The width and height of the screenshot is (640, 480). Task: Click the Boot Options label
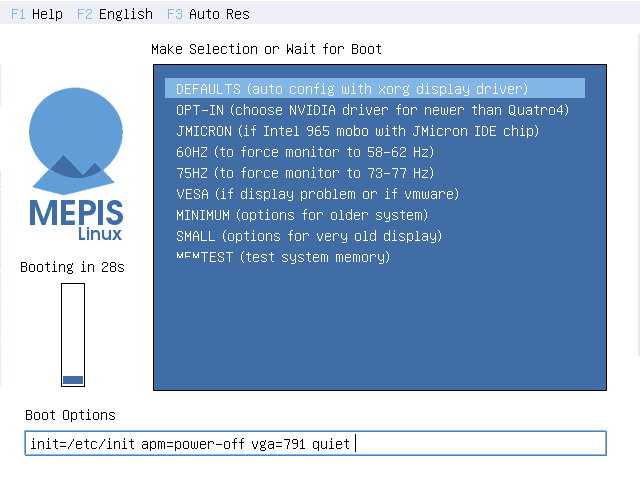coord(70,416)
